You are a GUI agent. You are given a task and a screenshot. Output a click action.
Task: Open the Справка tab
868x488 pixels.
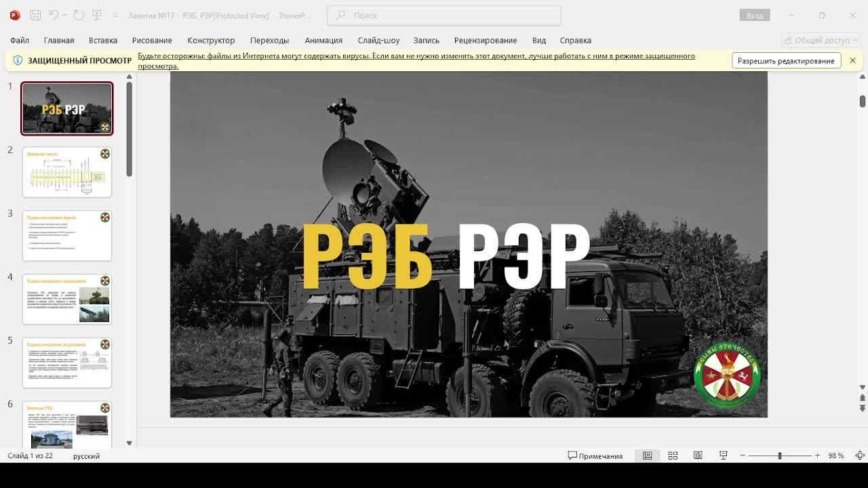click(576, 40)
